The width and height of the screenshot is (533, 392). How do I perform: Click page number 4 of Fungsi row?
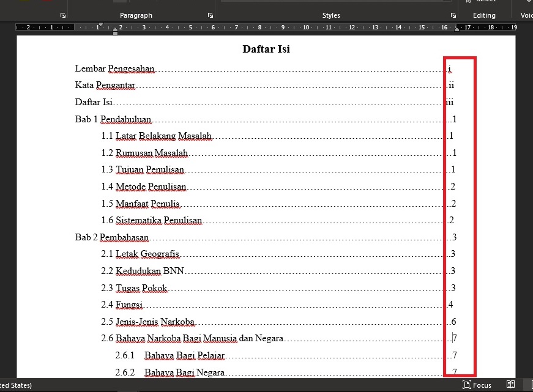click(451, 305)
